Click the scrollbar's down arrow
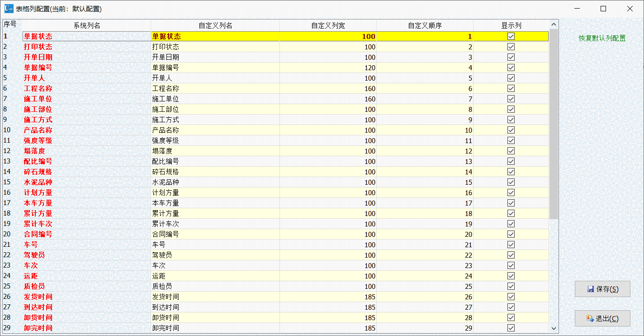Image resolution: width=644 pixels, height=336 pixels. tap(554, 328)
